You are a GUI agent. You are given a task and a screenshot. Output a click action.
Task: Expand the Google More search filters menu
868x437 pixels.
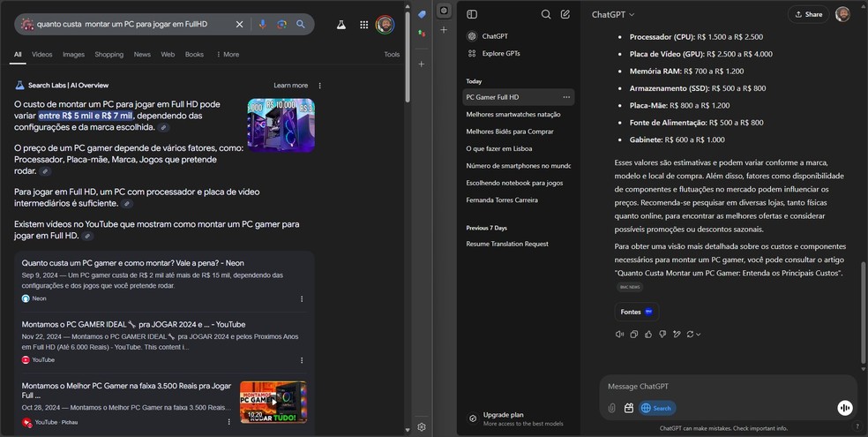tap(228, 54)
